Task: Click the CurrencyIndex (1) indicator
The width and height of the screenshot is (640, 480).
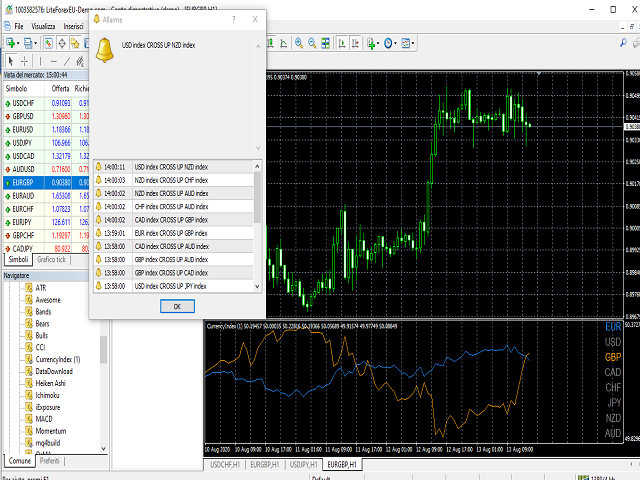Action: pos(57,359)
